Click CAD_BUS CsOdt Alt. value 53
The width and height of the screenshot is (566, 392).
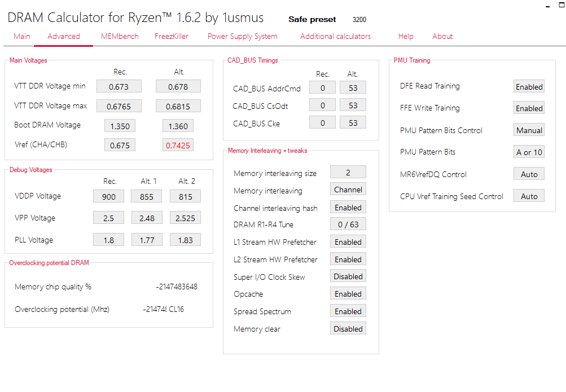(x=353, y=105)
